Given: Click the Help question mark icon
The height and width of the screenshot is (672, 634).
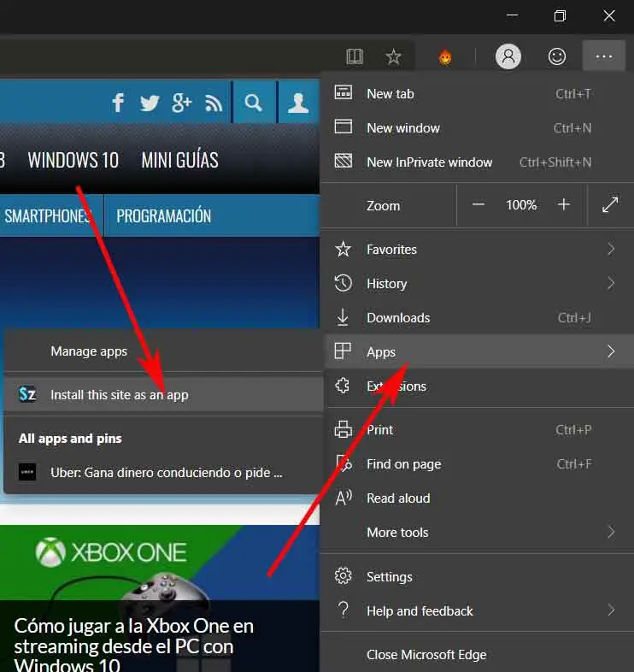Looking at the screenshot, I should [343, 610].
